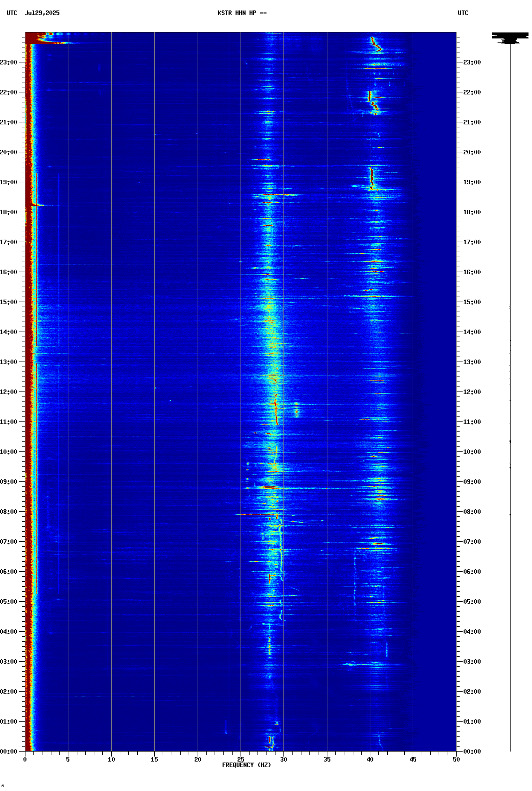Pick the 20 Hz tick label
Screen dimensions: 532x791
[198, 760]
